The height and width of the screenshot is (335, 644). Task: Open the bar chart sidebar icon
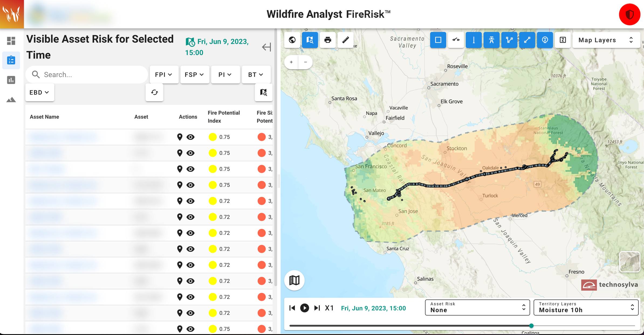coord(11,80)
